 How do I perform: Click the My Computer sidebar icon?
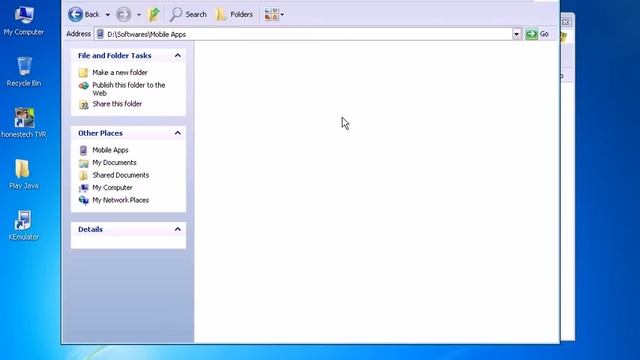coord(83,188)
